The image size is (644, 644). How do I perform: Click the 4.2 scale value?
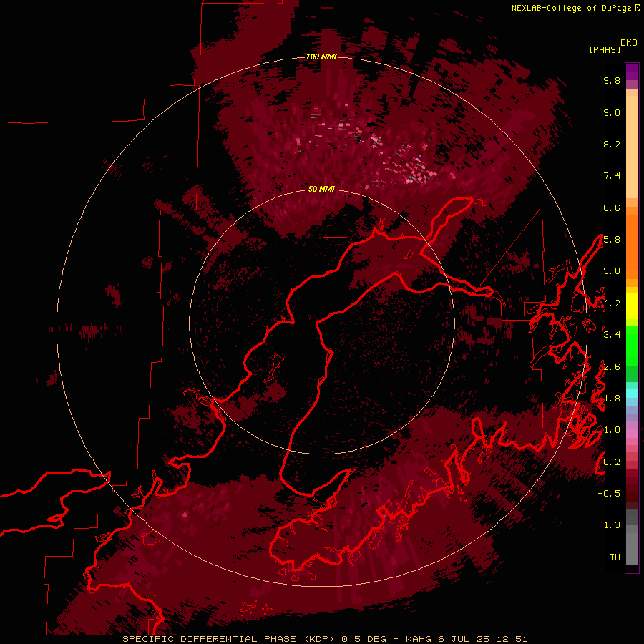click(612, 303)
